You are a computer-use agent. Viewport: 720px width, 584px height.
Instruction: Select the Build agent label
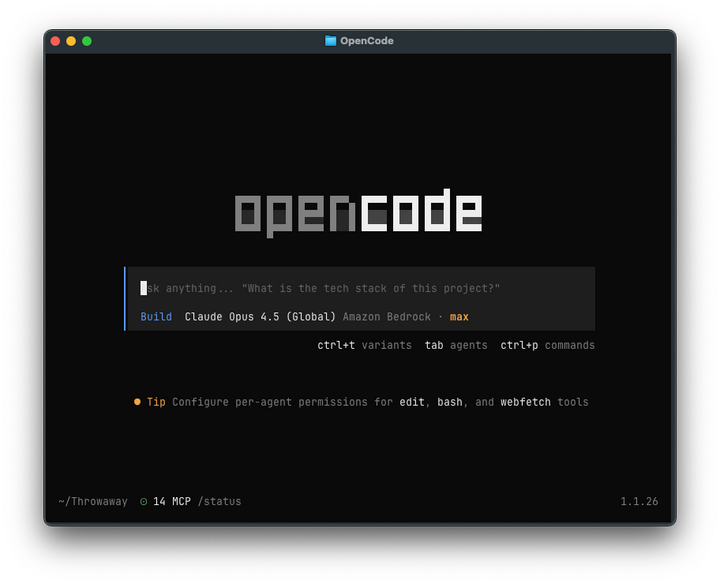[156, 317]
